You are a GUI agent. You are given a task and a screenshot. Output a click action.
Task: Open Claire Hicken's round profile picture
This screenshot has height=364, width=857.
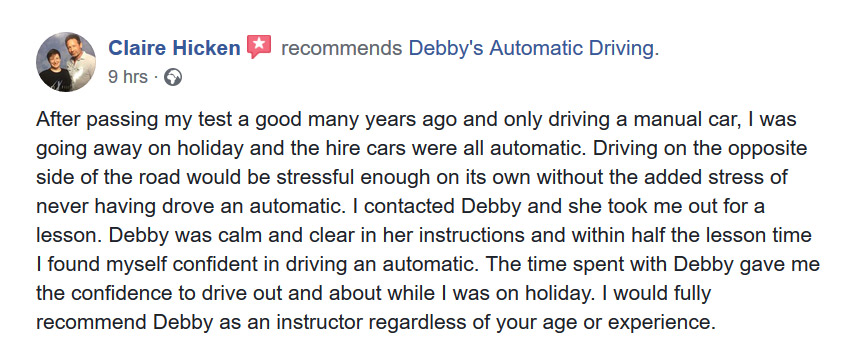[66, 62]
